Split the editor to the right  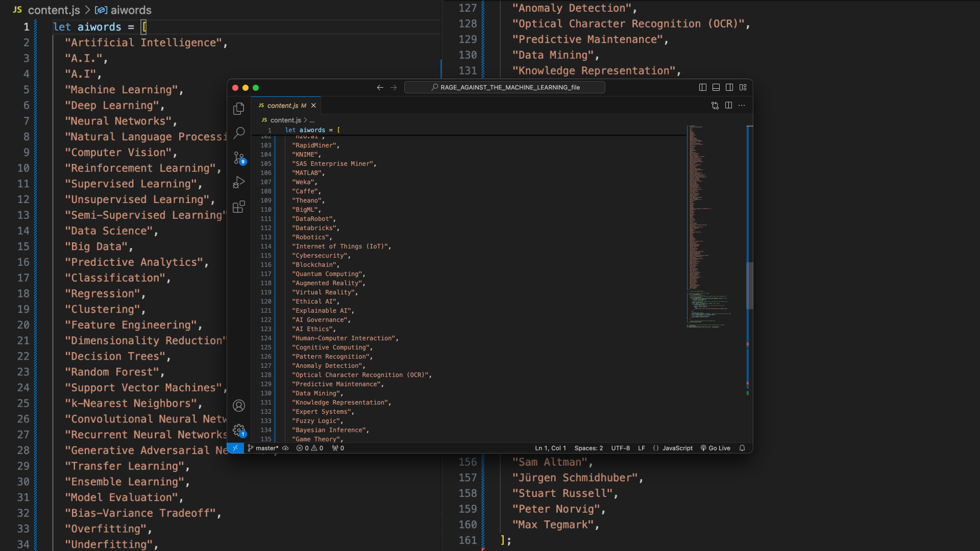click(728, 106)
